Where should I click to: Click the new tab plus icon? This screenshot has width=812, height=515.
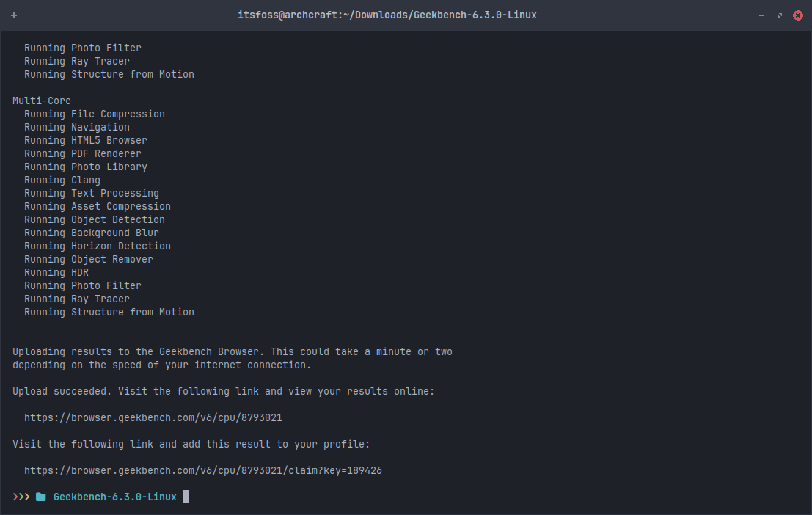[x=14, y=15]
